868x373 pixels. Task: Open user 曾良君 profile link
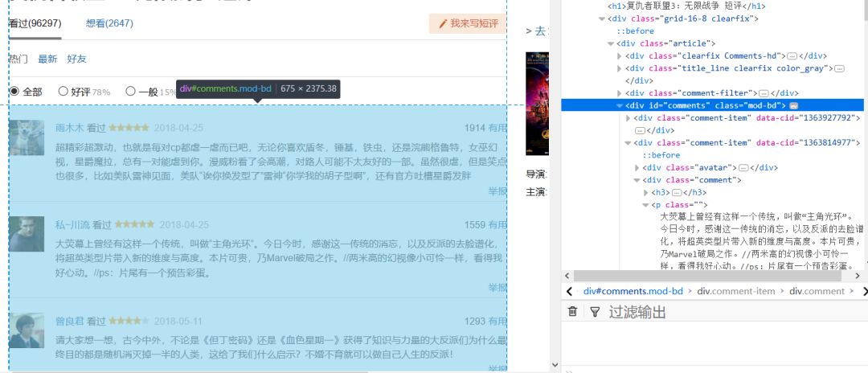(69, 321)
